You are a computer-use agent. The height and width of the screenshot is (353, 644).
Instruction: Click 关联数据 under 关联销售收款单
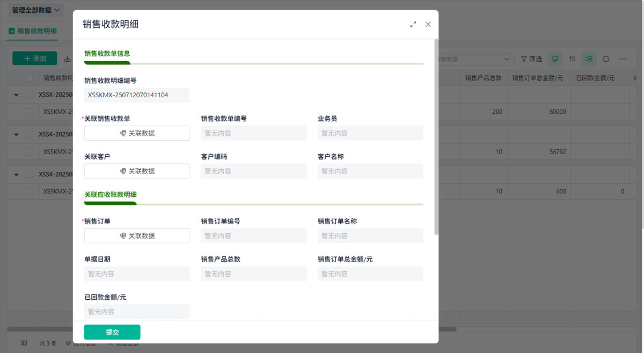pyautogui.click(x=137, y=133)
